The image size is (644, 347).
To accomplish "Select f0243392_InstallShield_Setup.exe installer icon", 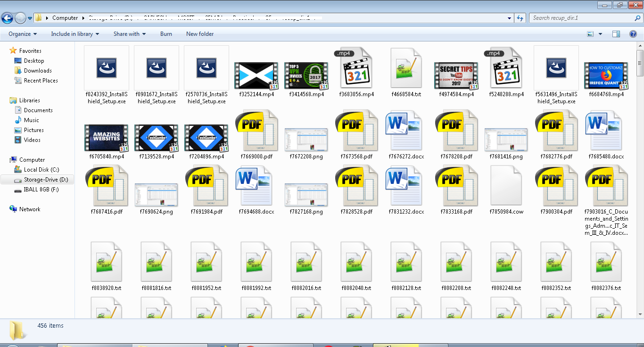I will [107, 68].
